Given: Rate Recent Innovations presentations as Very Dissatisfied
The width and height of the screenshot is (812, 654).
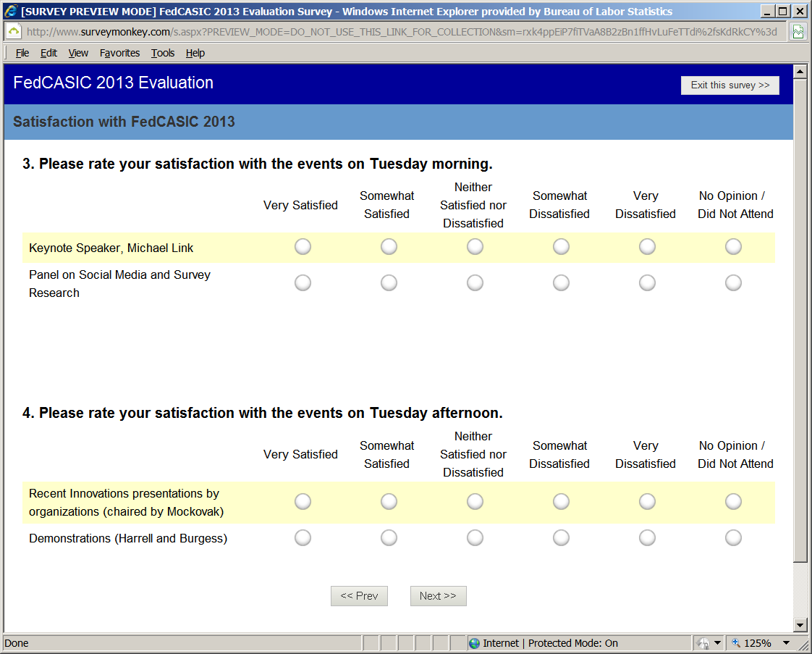Looking at the screenshot, I should click(647, 502).
